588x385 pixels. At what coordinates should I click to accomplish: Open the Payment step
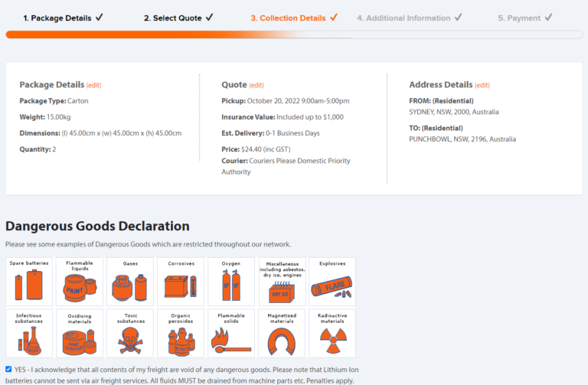(524, 18)
